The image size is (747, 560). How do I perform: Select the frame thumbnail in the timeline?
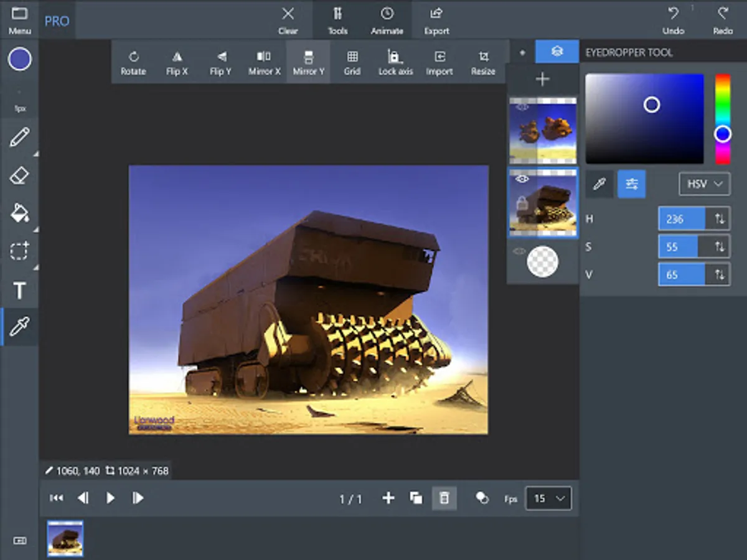click(x=65, y=539)
